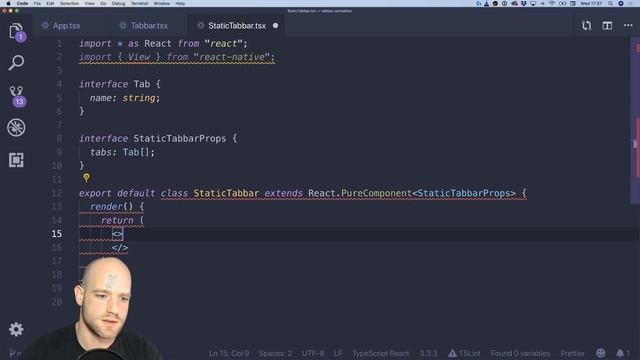640x360 pixels.
Task: Open notifications bell in status bar
Action: click(x=622, y=353)
